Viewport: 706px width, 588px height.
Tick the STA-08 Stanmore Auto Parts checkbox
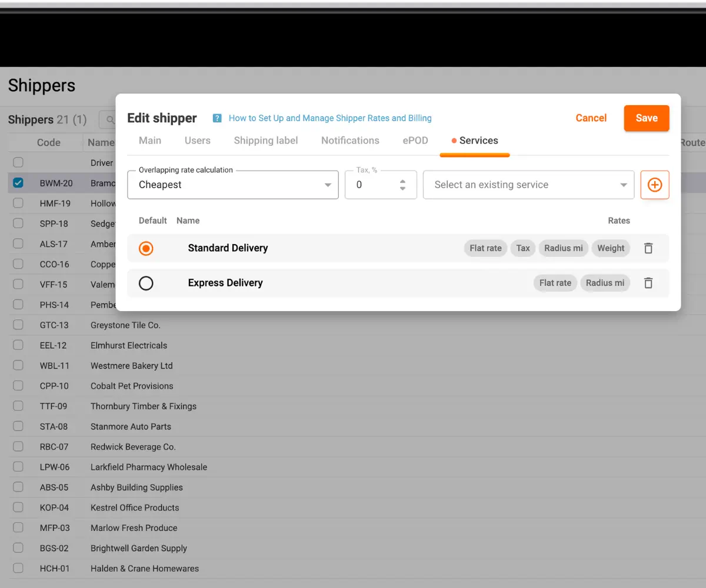pyautogui.click(x=18, y=426)
